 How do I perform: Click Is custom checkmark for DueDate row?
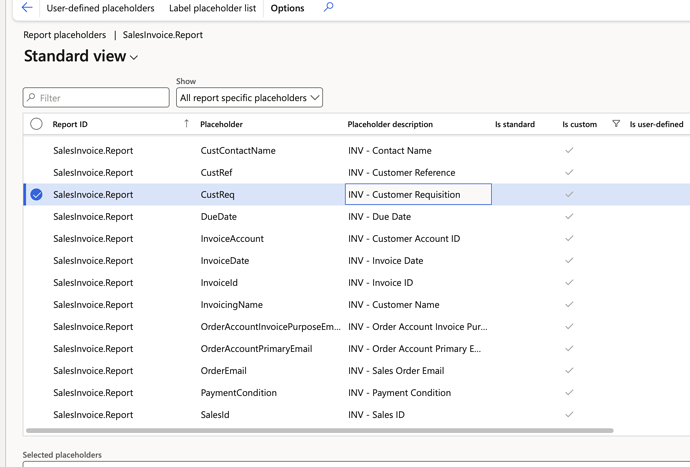pos(569,217)
